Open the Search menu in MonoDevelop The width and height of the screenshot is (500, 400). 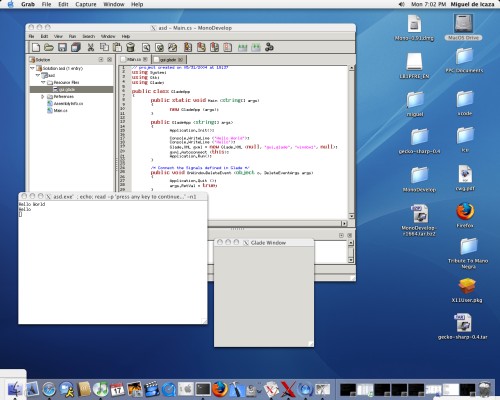pos(89,36)
